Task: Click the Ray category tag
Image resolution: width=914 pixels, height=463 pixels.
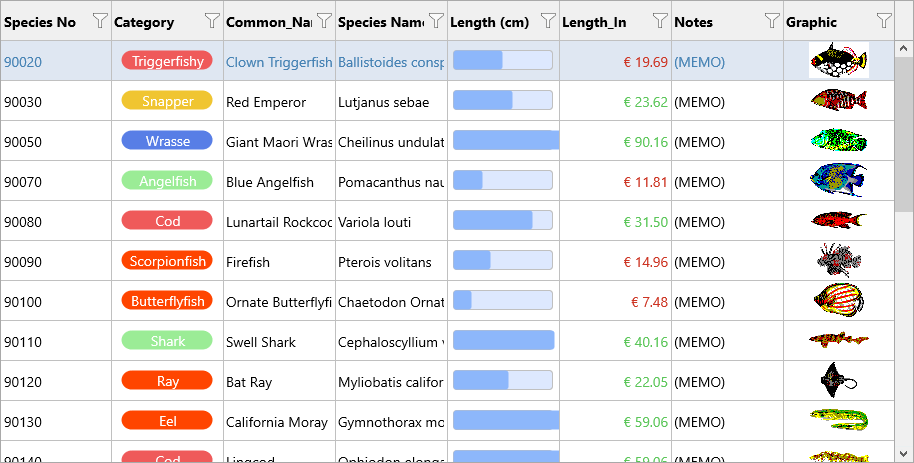Action: [167, 381]
